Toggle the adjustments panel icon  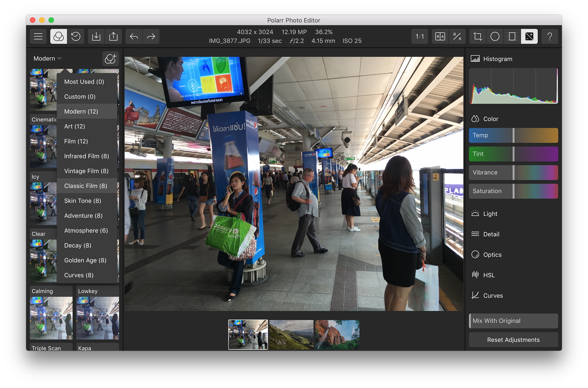click(529, 36)
